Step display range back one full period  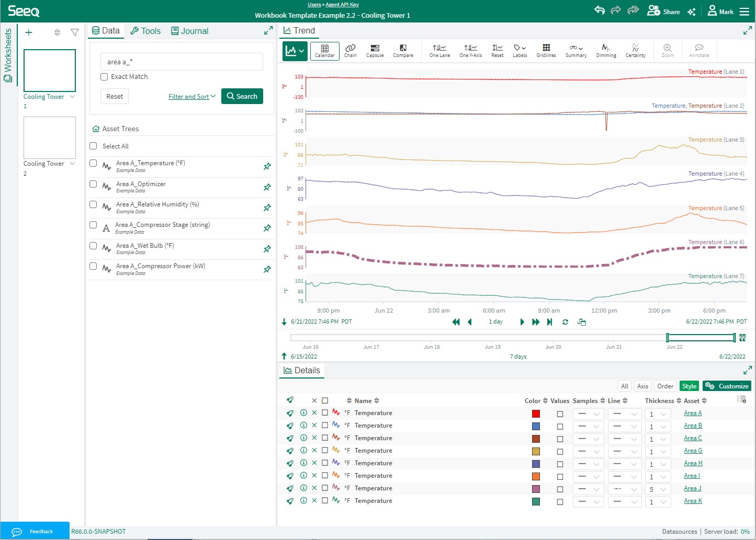[456, 322]
